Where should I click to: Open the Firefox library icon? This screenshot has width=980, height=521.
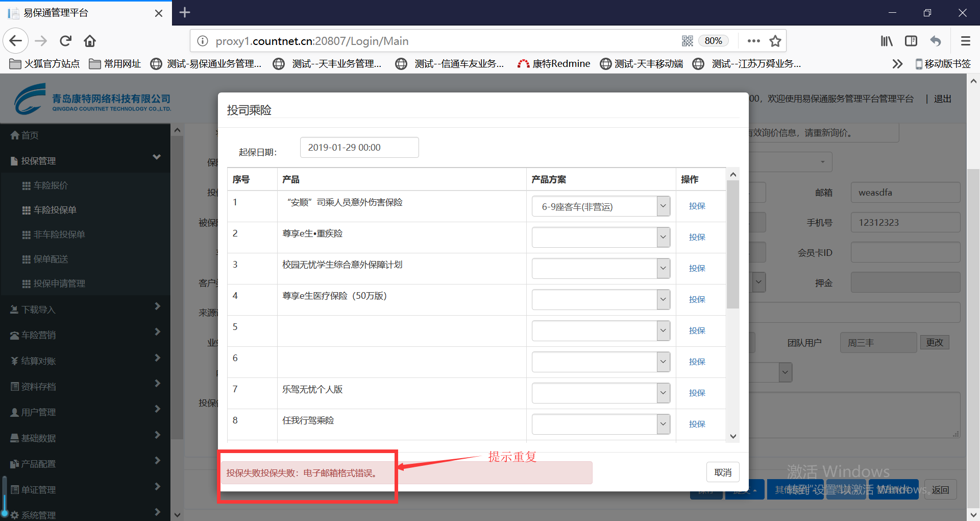(886, 41)
